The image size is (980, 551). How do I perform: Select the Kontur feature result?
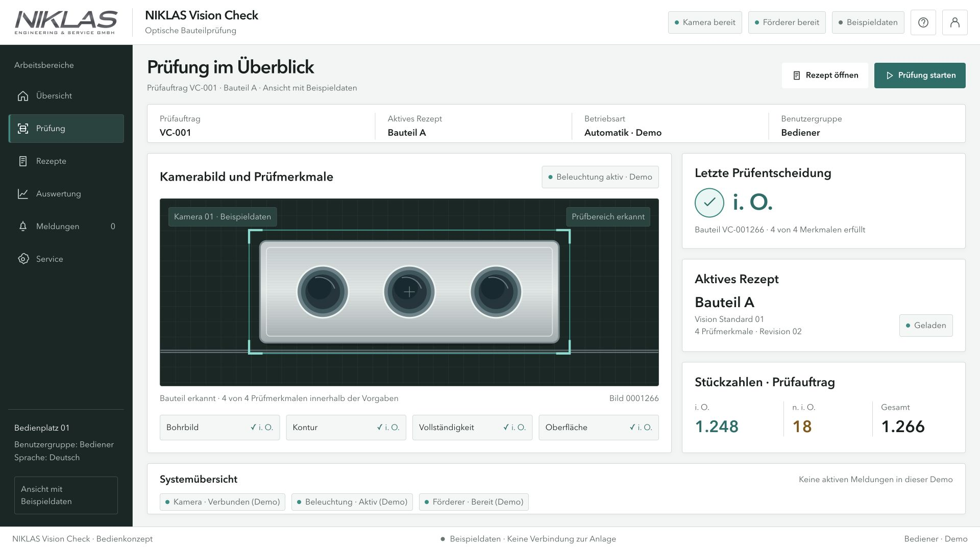(x=346, y=428)
